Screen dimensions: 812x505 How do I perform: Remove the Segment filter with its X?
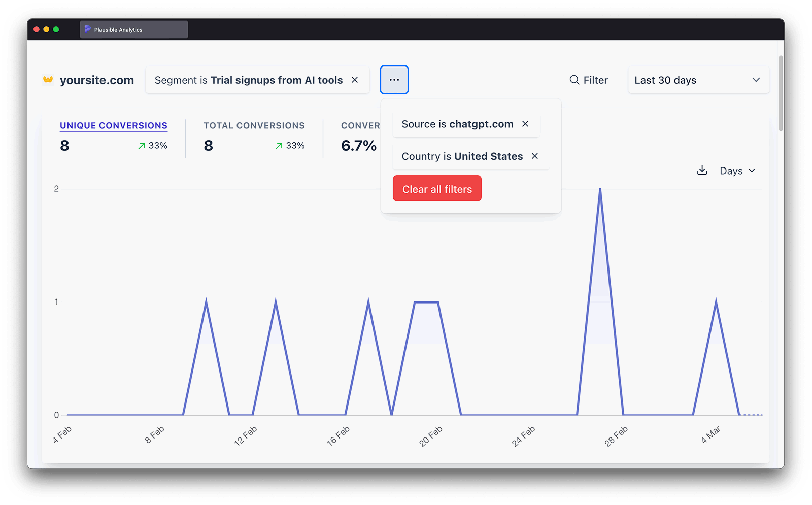(355, 80)
